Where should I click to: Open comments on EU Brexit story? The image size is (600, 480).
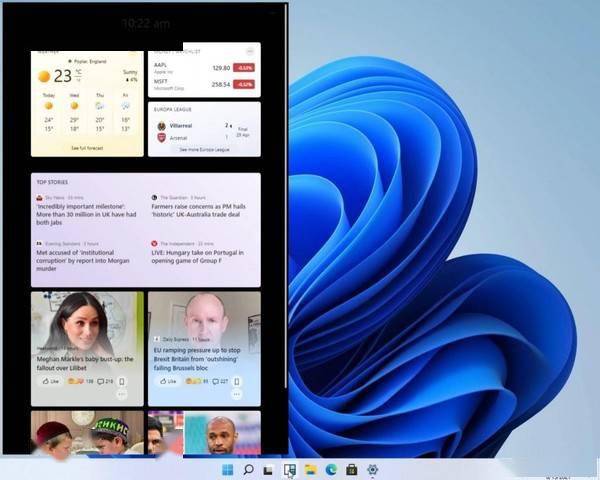click(x=220, y=381)
